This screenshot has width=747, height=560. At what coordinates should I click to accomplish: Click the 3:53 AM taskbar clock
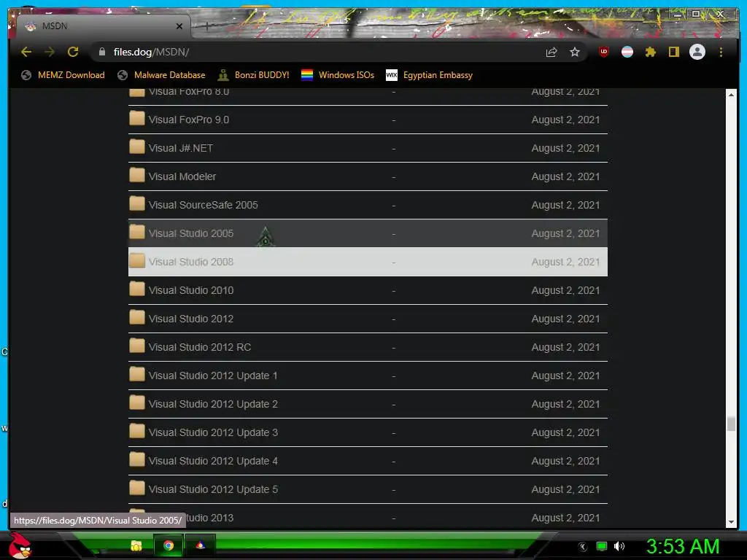click(x=682, y=546)
